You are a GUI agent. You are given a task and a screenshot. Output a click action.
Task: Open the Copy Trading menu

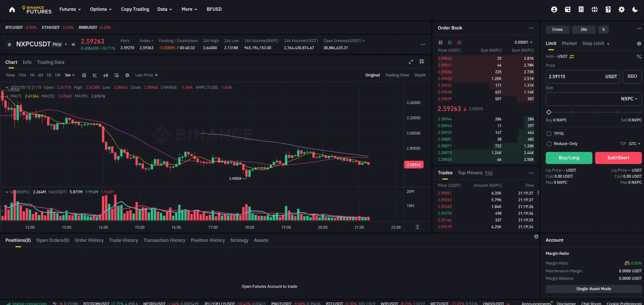pyautogui.click(x=135, y=9)
